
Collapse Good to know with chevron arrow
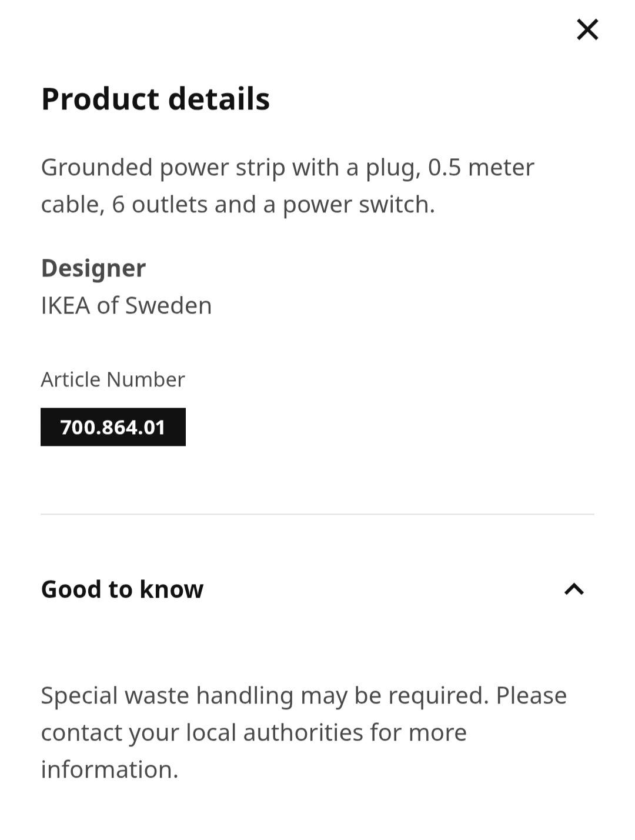574,589
